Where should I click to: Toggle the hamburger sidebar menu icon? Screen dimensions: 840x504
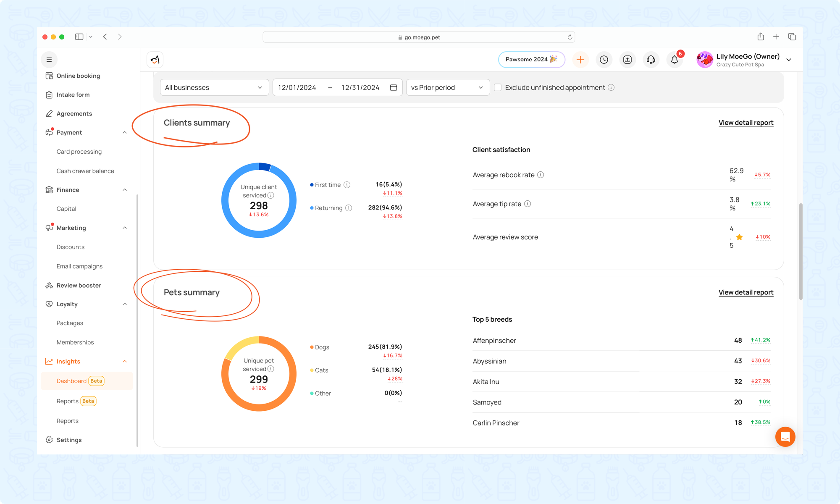[x=49, y=60]
